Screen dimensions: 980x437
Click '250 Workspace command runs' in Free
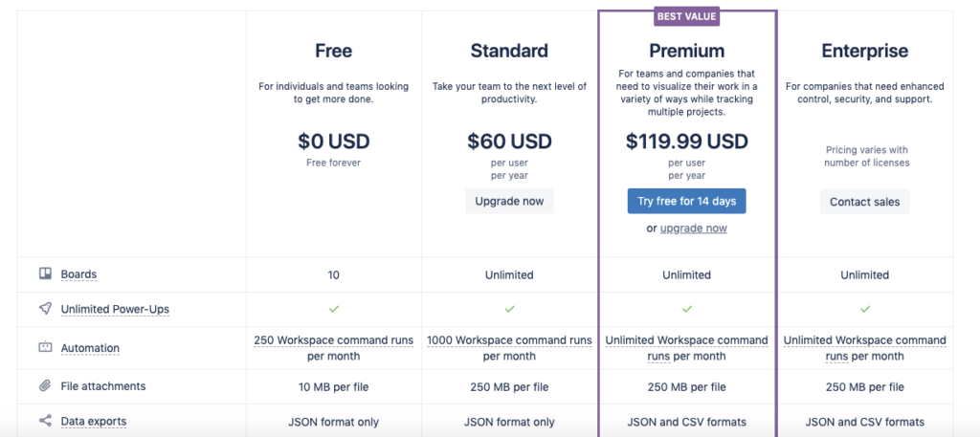(334, 340)
